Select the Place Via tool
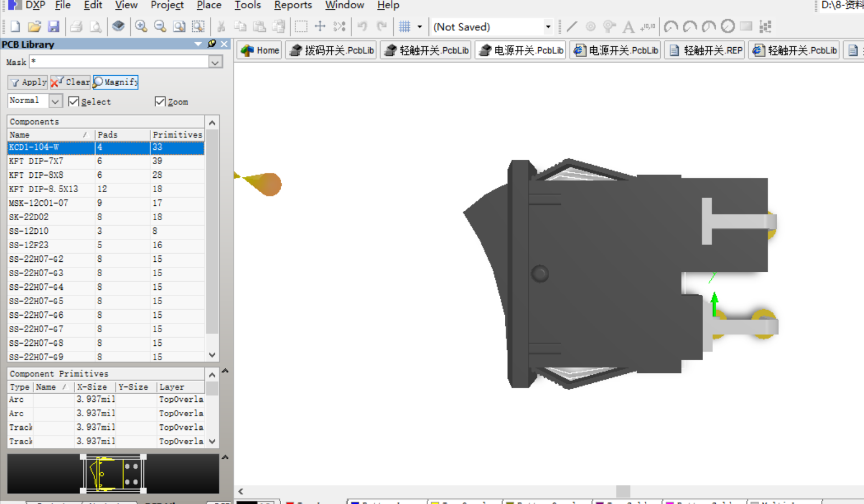Image resolution: width=864 pixels, height=504 pixels. coord(609,26)
